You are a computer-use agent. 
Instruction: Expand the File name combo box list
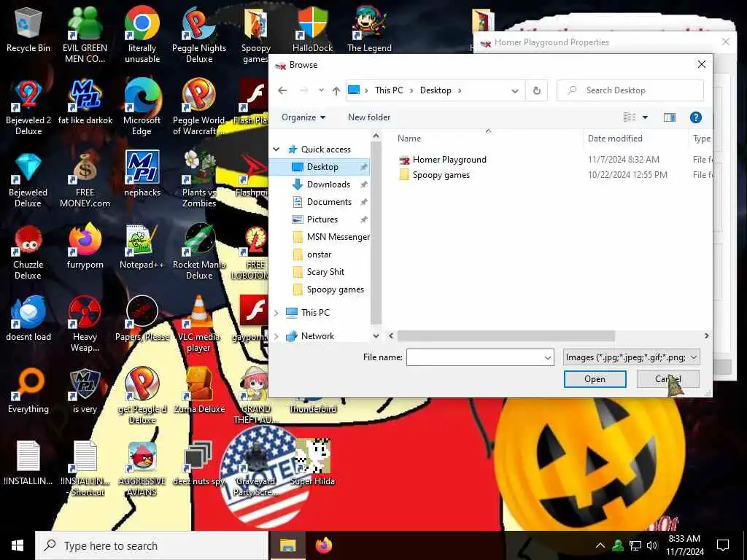point(548,357)
